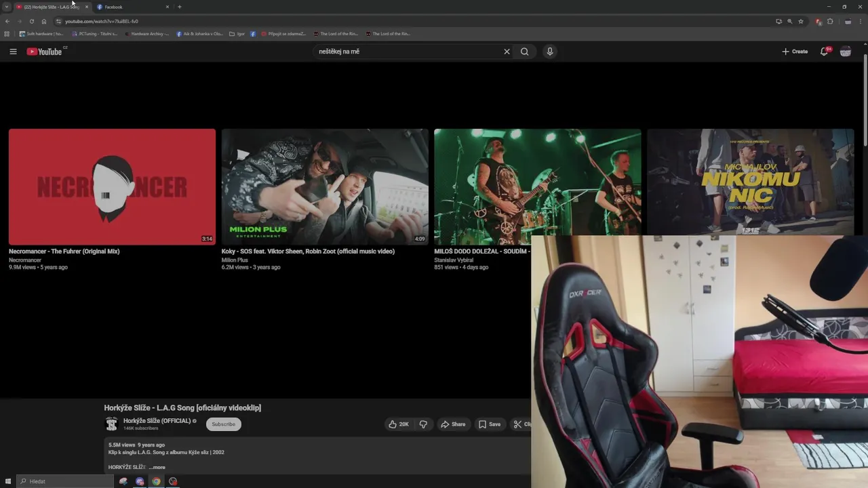Viewport: 868px width, 488px height.
Task: Open Aik & Johanka Facebook bookmark
Action: [x=199, y=33]
